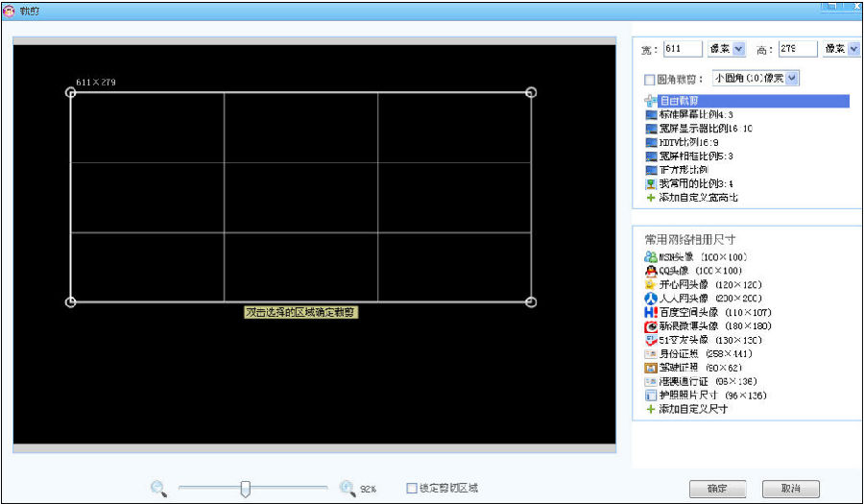Click the passport photo size icon
This screenshot has width=864, height=504.
(x=651, y=396)
